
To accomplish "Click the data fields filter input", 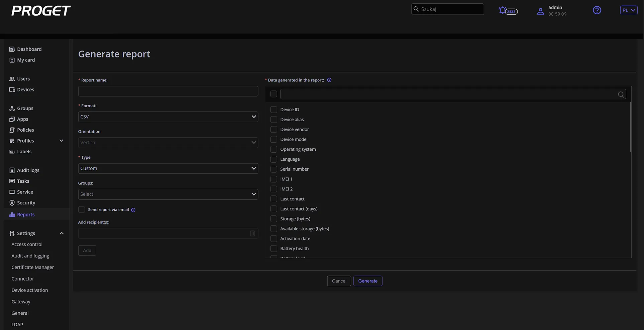I will pyautogui.click(x=453, y=94).
